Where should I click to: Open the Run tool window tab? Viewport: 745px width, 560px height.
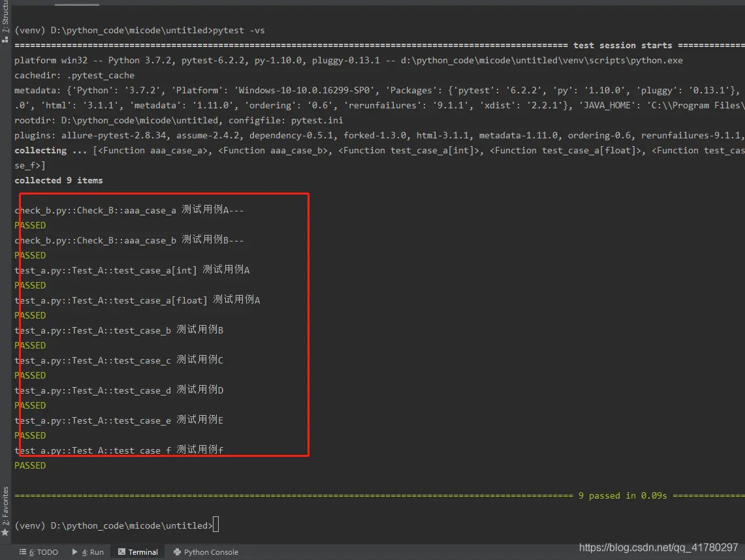[88, 552]
